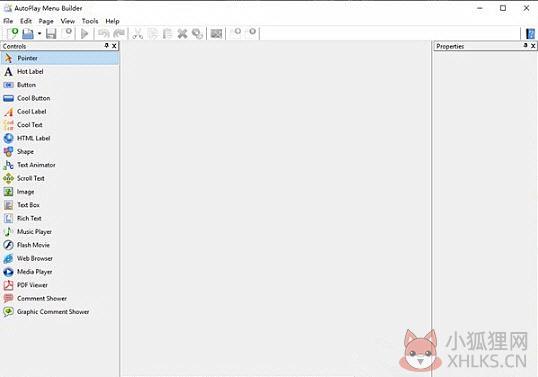Open the Edit menu
Image resolution: width=538 pixels, height=377 pixels.
tap(26, 21)
